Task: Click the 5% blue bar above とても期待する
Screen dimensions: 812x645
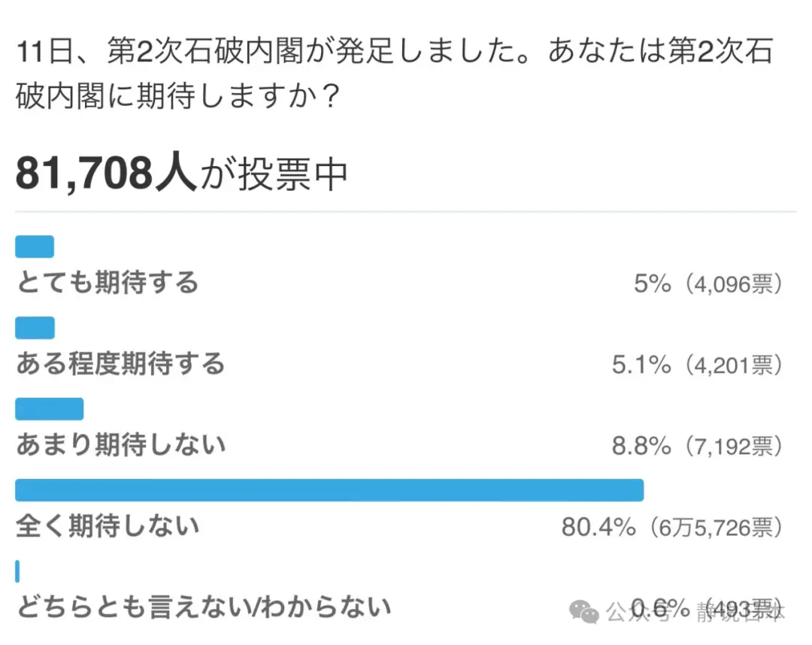Action: 35,247
